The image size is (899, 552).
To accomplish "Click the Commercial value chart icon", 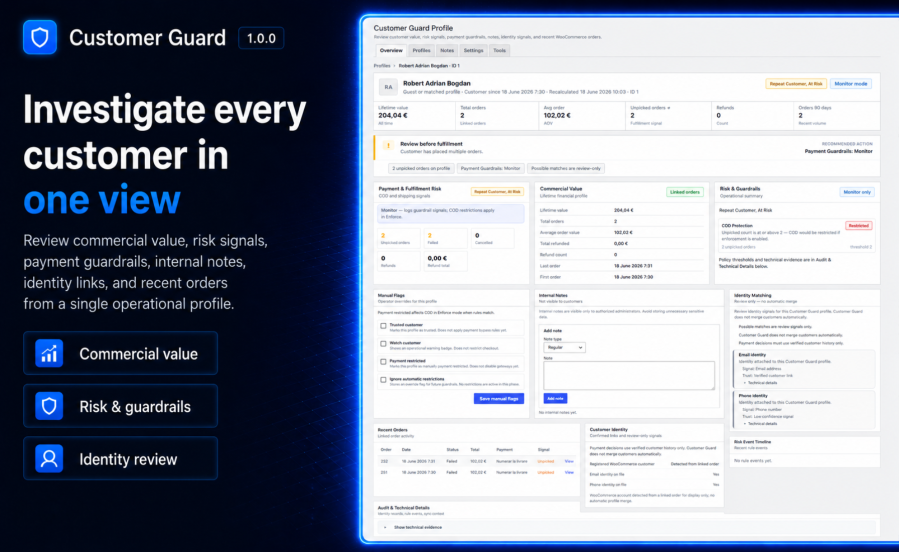I will (x=49, y=353).
